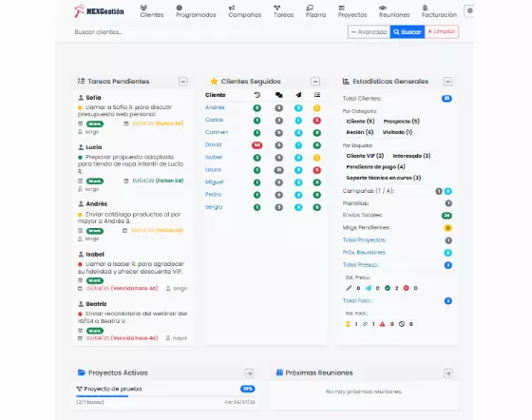532x420 pixels.
Task: Click the overdue invoices warning triangle icon
Action: tap(382, 324)
